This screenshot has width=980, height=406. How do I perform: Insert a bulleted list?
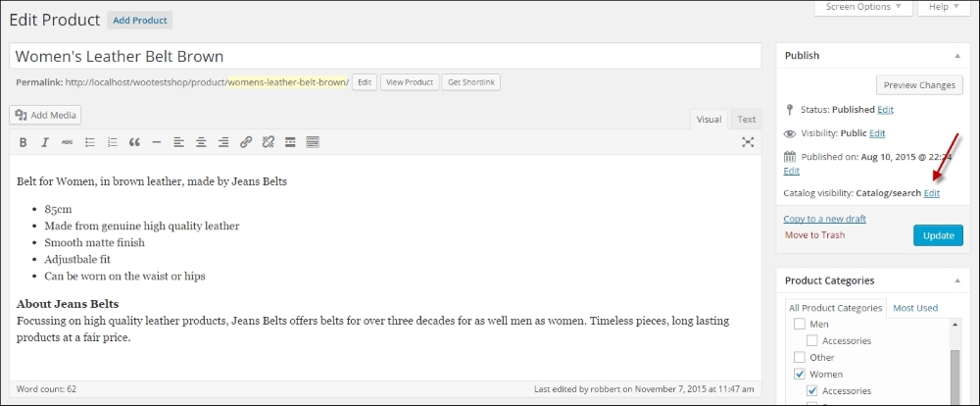point(90,142)
